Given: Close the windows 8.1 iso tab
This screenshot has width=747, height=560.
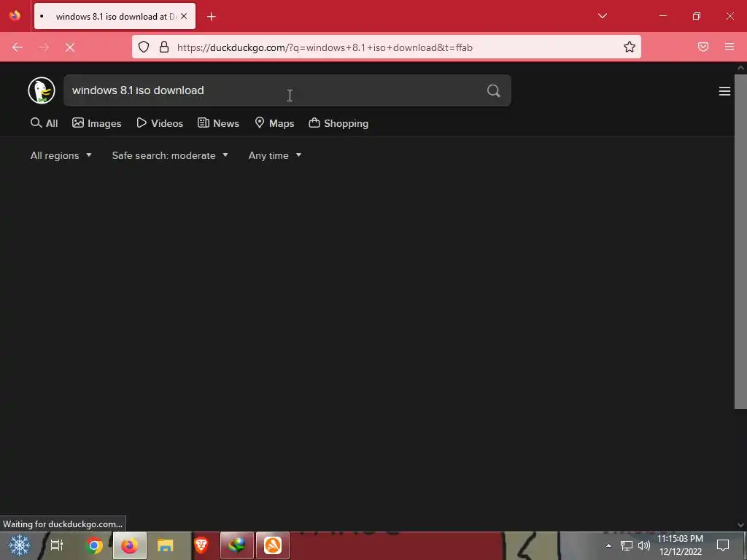Looking at the screenshot, I should (x=184, y=16).
